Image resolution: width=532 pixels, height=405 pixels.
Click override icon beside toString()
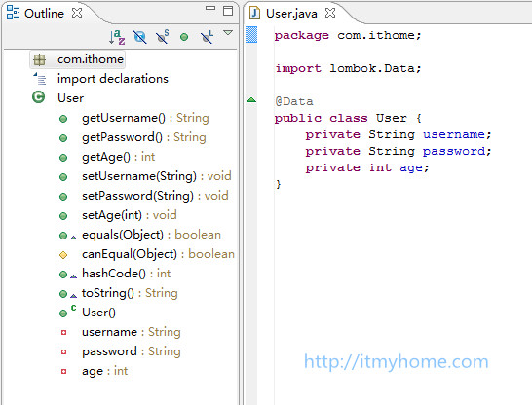[x=73, y=296]
